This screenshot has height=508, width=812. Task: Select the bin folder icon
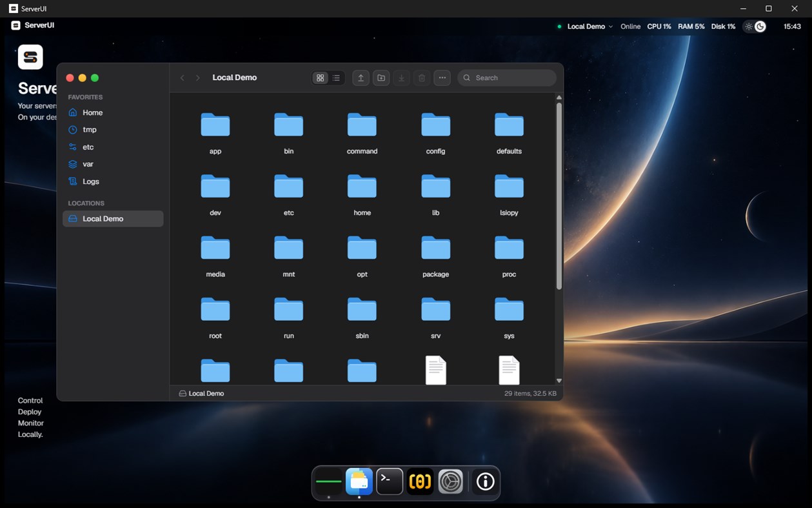(x=289, y=125)
